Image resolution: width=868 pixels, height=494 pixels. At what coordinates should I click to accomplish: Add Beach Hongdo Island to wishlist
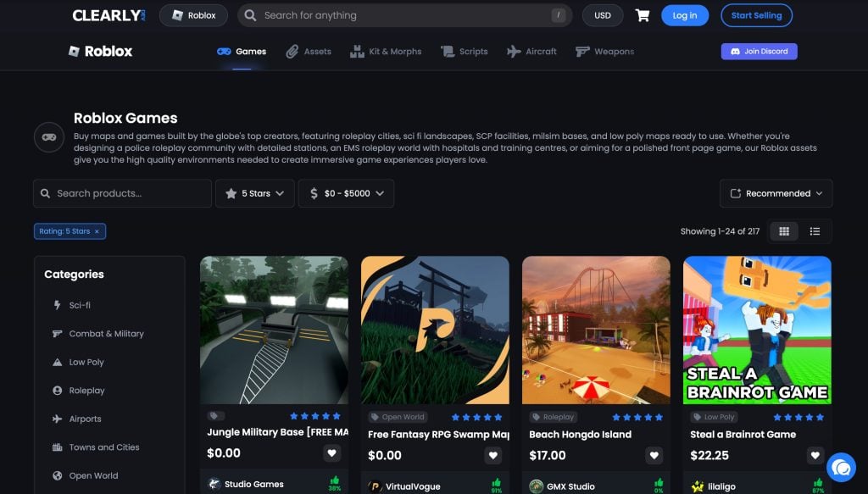[654, 455]
